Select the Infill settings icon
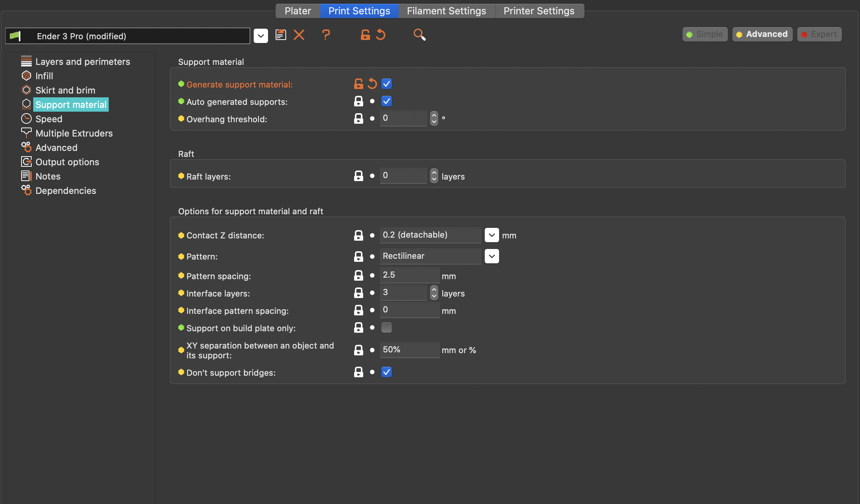The width and height of the screenshot is (860, 504). click(x=26, y=76)
